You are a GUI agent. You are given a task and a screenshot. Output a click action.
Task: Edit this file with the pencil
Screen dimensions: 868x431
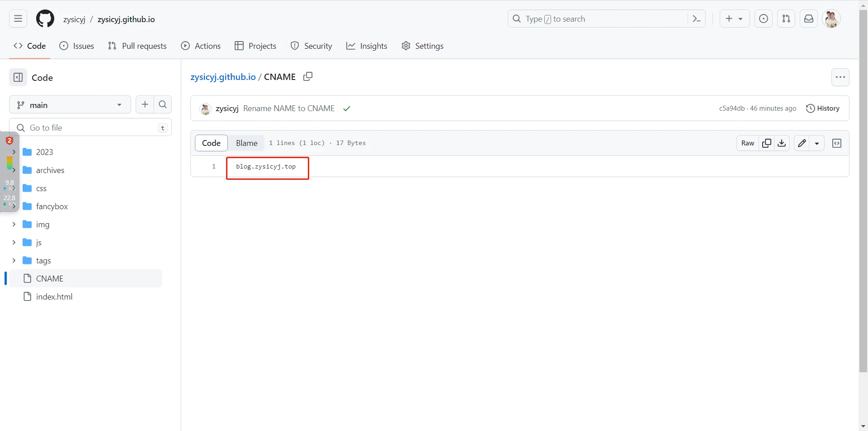802,143
